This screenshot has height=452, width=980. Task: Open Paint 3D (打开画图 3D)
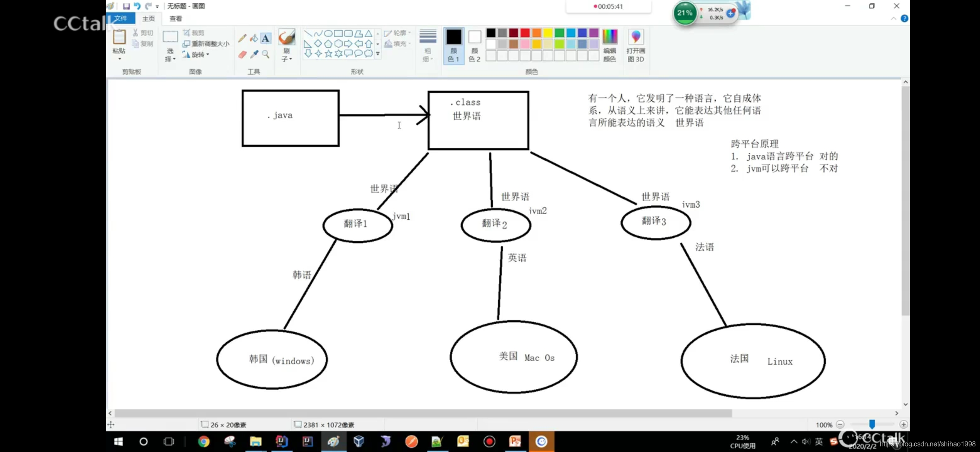click(636, 46)
